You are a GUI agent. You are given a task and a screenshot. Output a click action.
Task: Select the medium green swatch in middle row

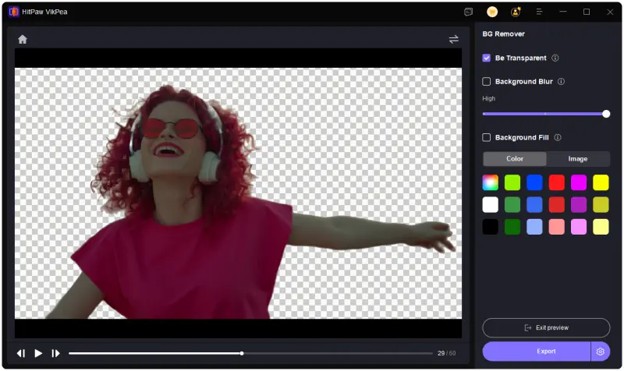tap(513, 205)
